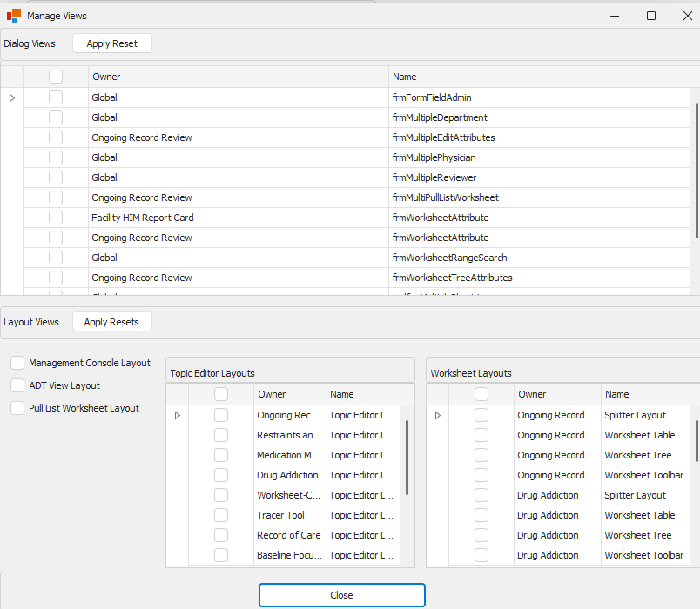Click the Manage Views app icon
700x609 pixels.
click(14, 16)
